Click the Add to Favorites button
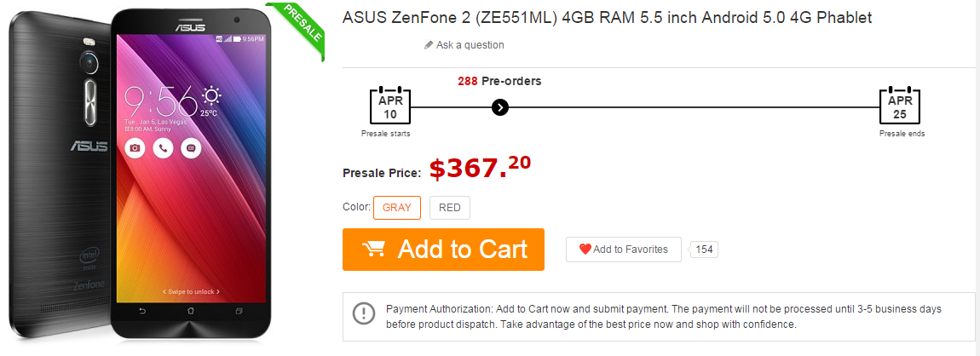980x356 pixels. pyautogui.click(x=623, y=250)
